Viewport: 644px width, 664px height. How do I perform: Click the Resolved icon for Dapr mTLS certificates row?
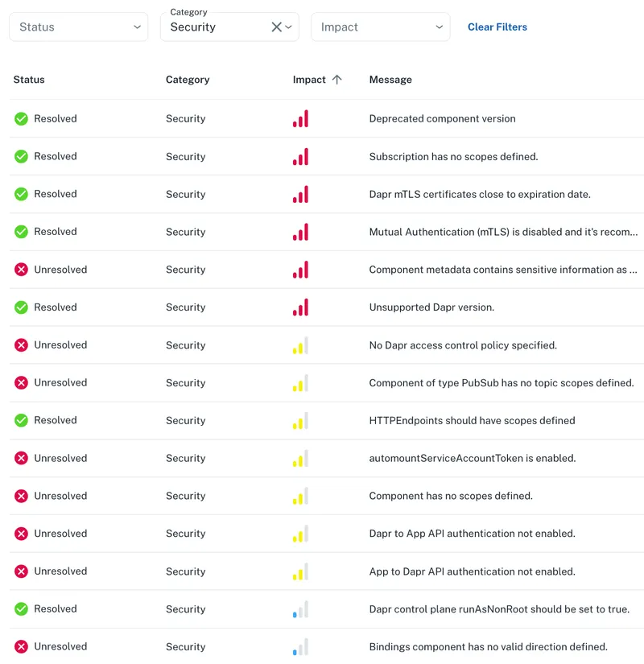21,194
